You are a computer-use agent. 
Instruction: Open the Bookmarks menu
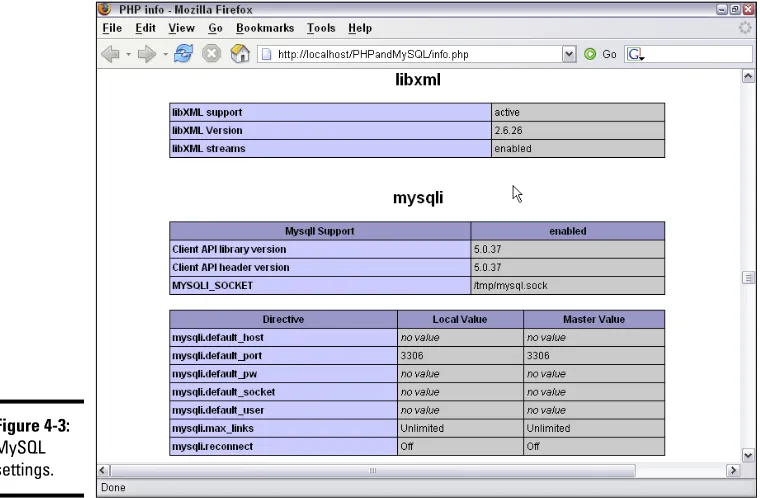point(265,28)
